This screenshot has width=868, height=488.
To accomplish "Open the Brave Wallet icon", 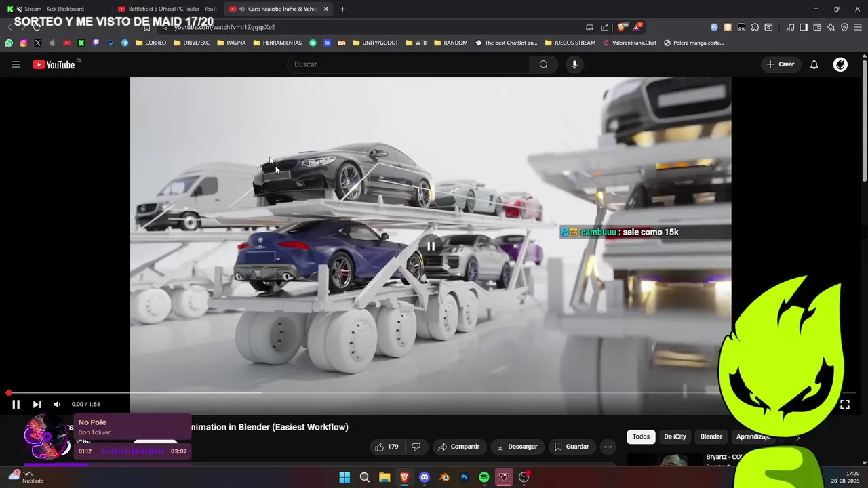I will pos(817,27).
